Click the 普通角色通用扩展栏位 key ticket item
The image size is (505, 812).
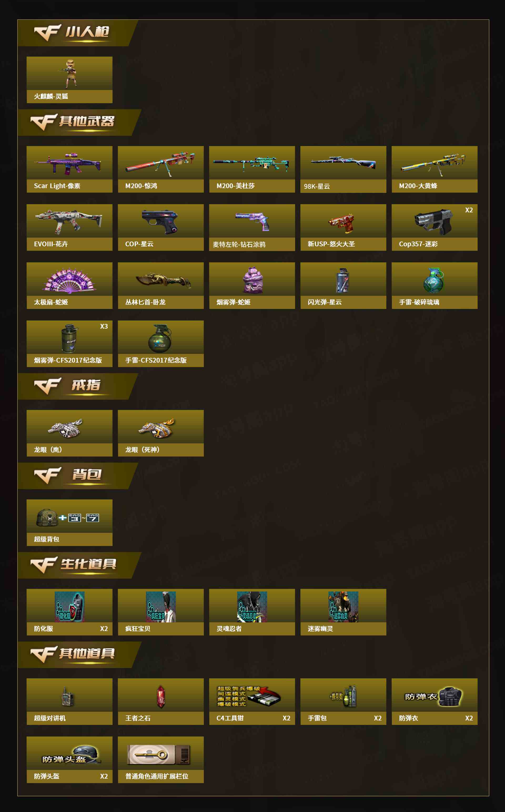pos(161,760)
